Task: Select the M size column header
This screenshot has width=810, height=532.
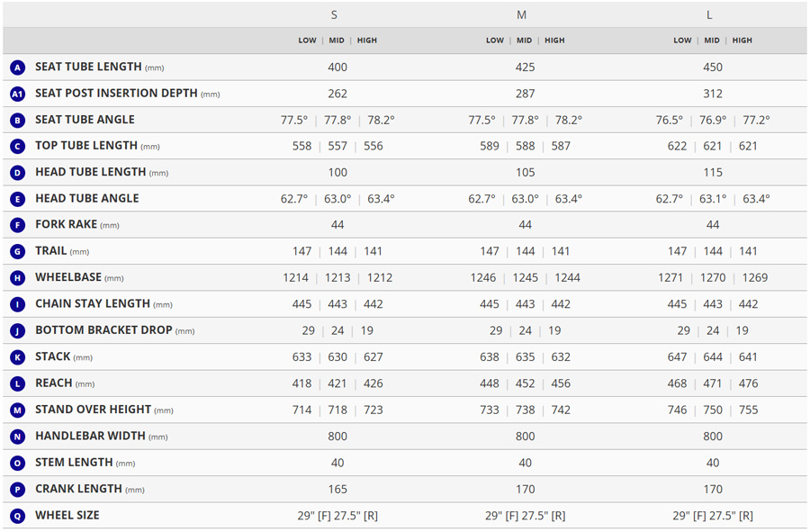Action: coord(522,15)
